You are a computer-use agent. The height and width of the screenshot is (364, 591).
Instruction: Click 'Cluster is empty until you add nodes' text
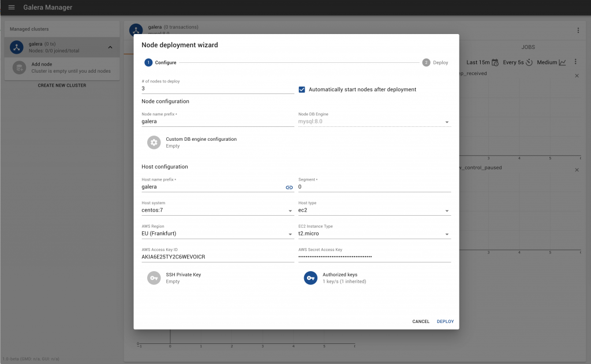(71, 71)
